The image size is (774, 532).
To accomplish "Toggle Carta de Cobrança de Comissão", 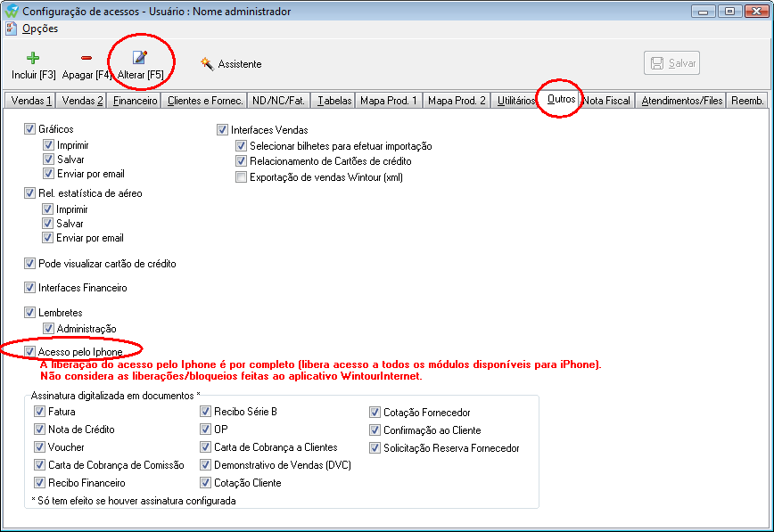I will 39,465.
